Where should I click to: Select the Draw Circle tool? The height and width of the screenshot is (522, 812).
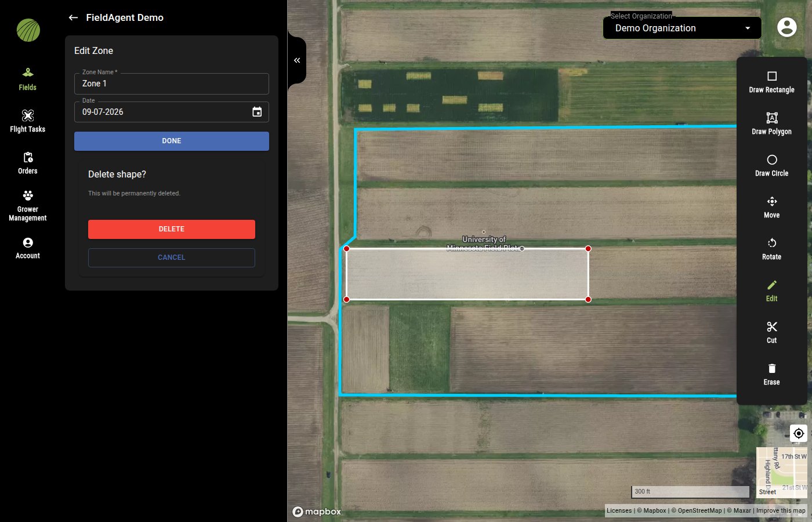coord(771,166)
